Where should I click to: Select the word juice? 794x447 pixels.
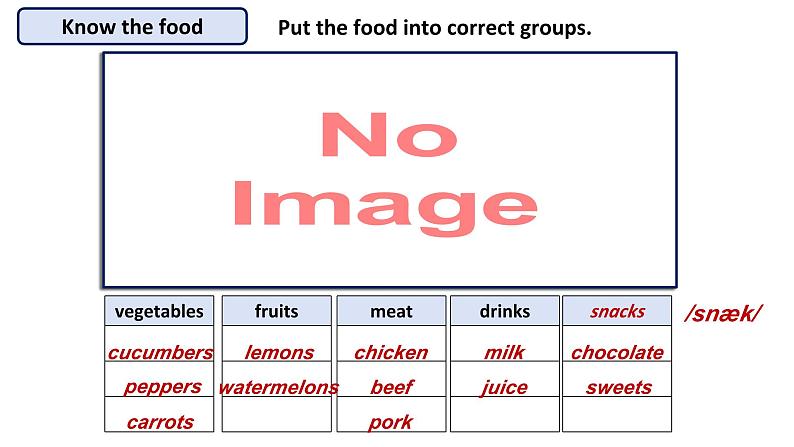[x=504, y=388]
